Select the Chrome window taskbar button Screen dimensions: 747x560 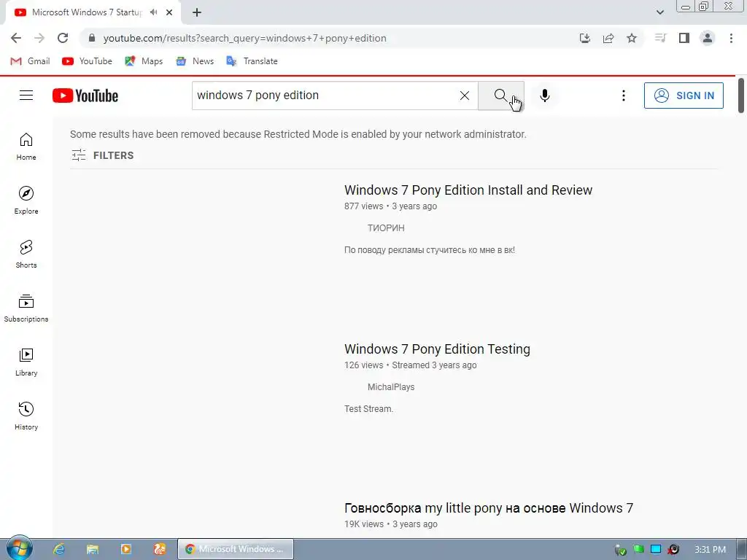(236, 549)
